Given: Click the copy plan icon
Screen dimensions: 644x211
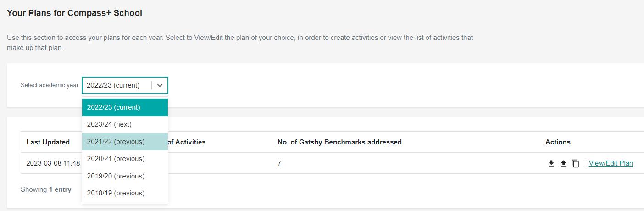Looking at the screenshot, I should click(575, 163).
